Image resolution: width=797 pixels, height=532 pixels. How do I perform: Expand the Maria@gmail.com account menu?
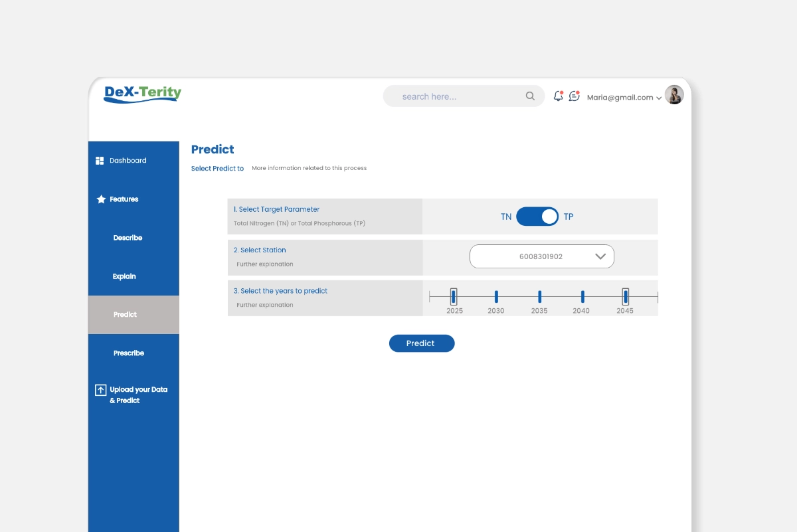(624, 97)
